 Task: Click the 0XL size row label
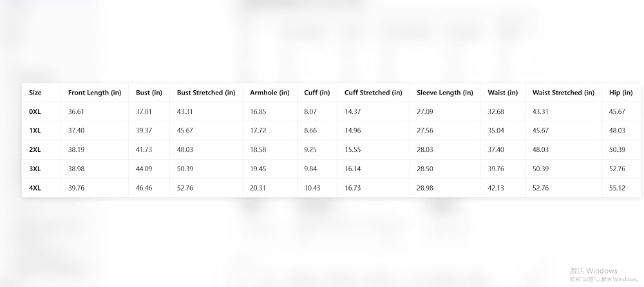[x=35, y=112]
